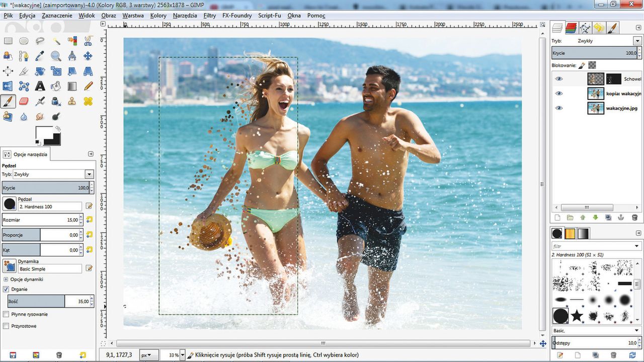
Task: Select the Eraser tool
Action: [24, 102]
